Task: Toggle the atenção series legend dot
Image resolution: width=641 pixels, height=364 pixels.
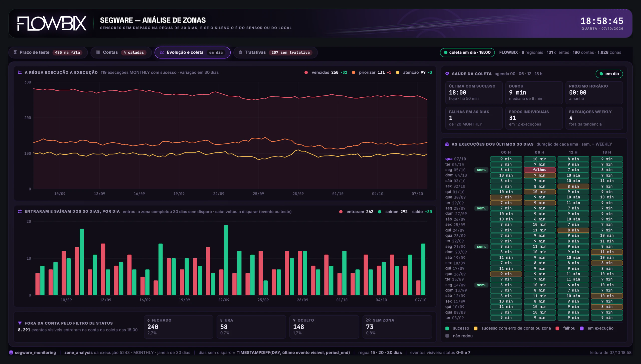Action: click(x=397, y=73)
